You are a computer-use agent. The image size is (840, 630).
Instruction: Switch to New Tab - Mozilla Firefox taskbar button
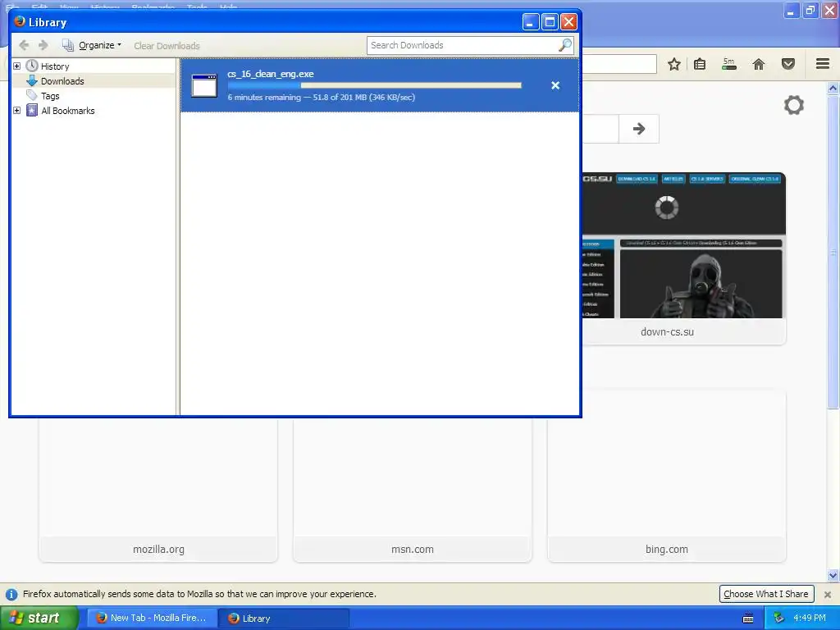[x=152, y=619]
